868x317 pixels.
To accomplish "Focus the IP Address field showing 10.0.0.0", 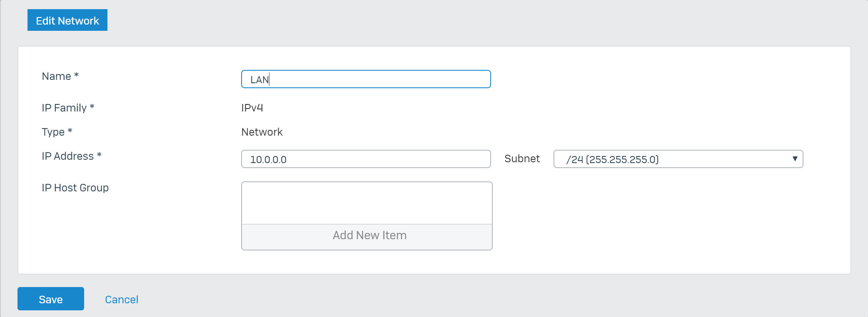I will (x=366, y=159).
